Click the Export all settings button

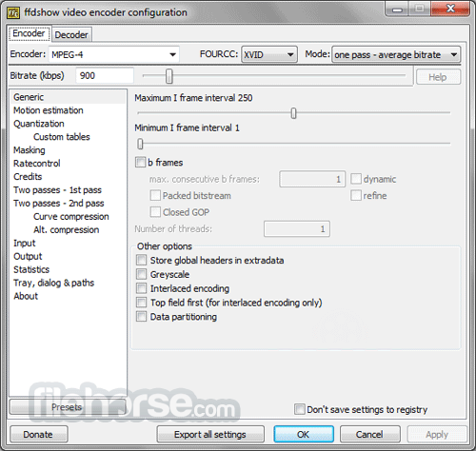(x=210, y=434)
